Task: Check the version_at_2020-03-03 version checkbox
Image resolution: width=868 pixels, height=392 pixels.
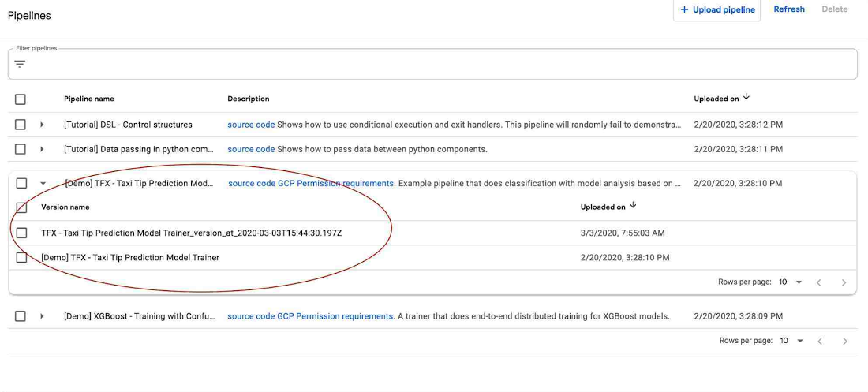Action: [x=21, y=233]
